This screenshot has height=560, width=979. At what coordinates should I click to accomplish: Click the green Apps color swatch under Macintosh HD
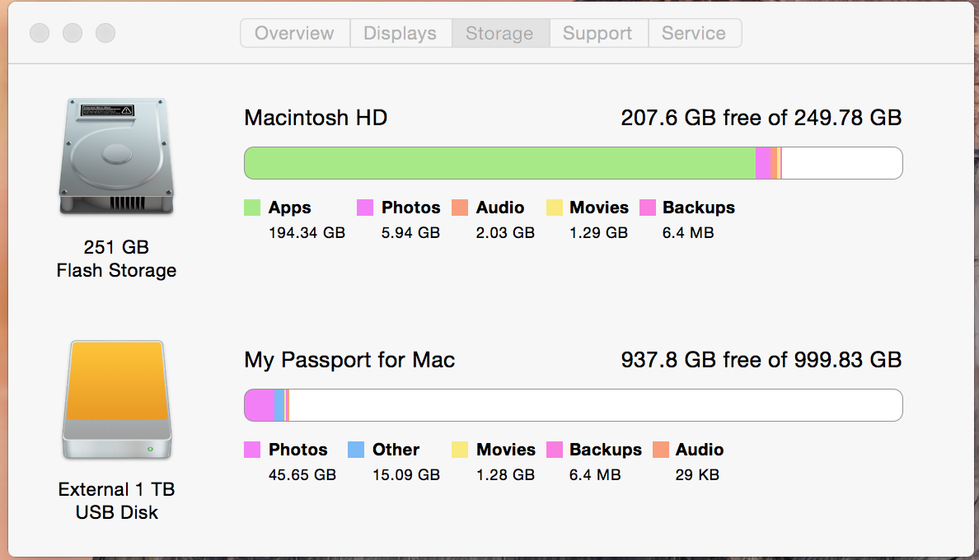tap(252, 208)
